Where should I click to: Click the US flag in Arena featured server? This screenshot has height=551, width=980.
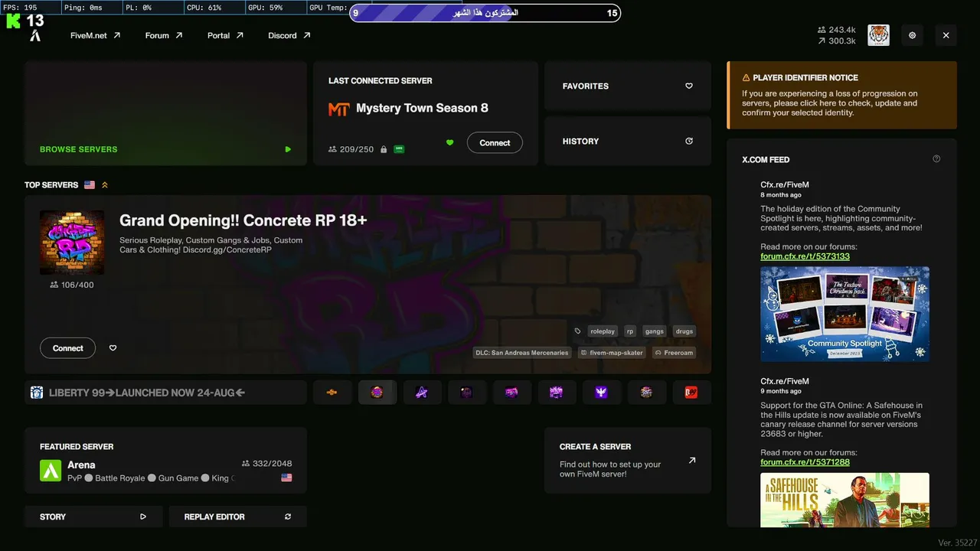point(286,478)
